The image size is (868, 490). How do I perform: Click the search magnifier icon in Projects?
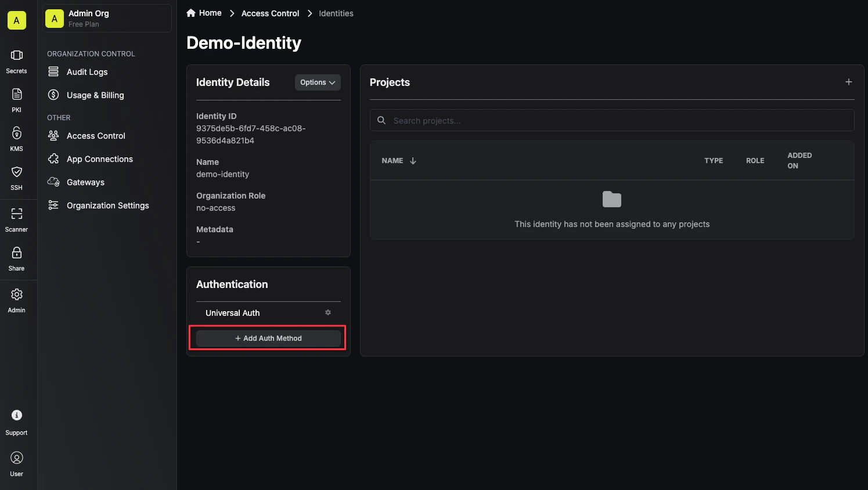(381, 120)
